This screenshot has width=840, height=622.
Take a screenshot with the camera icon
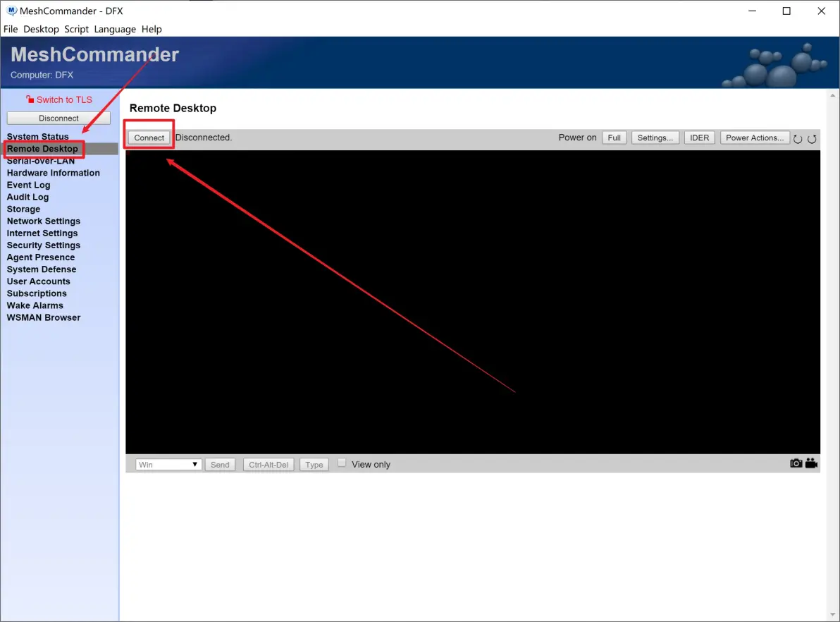[x=796, y=463]
